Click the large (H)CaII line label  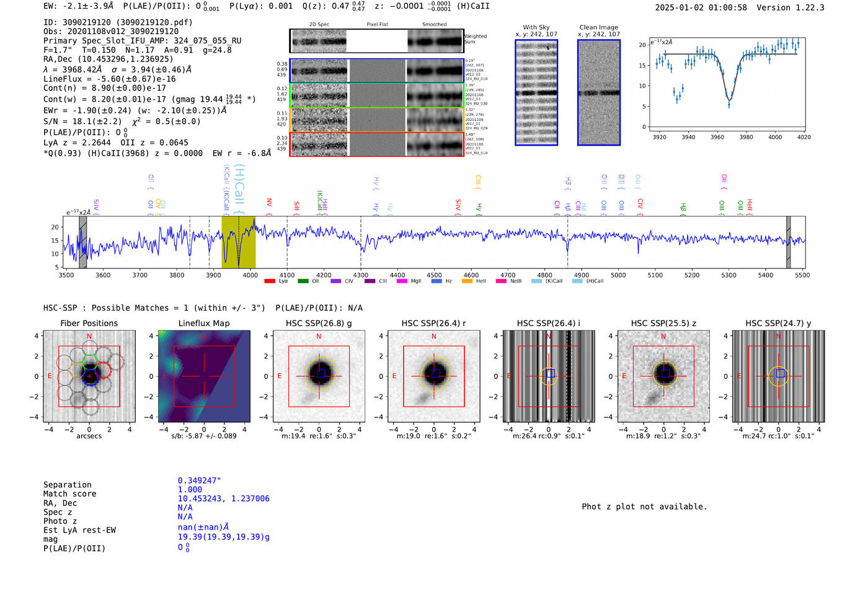[x=241, y=189]
